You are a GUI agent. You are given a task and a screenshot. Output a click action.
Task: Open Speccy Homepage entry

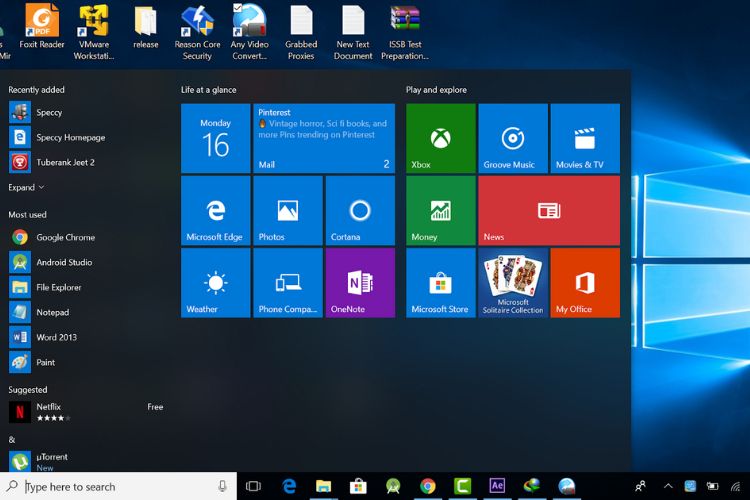point(86,137)
